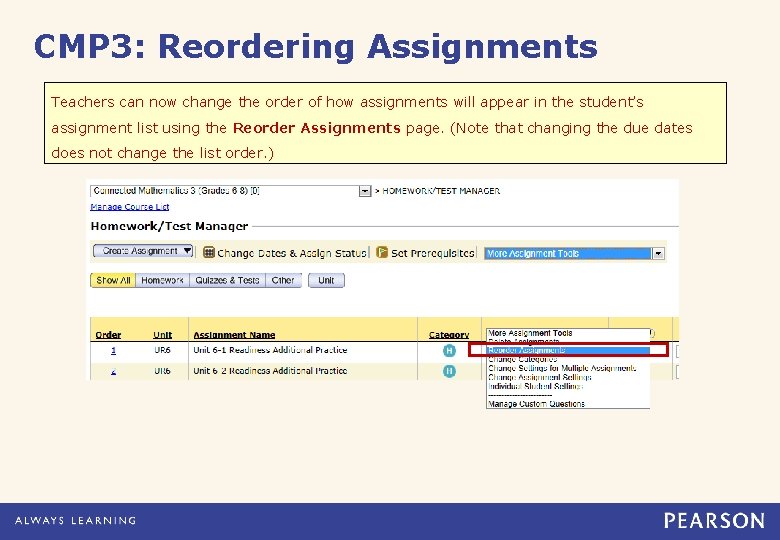Click Unit 6-2 Readiness Additional Practice
This screenshot has height=540, width=780.
click(x=270, y=371)
